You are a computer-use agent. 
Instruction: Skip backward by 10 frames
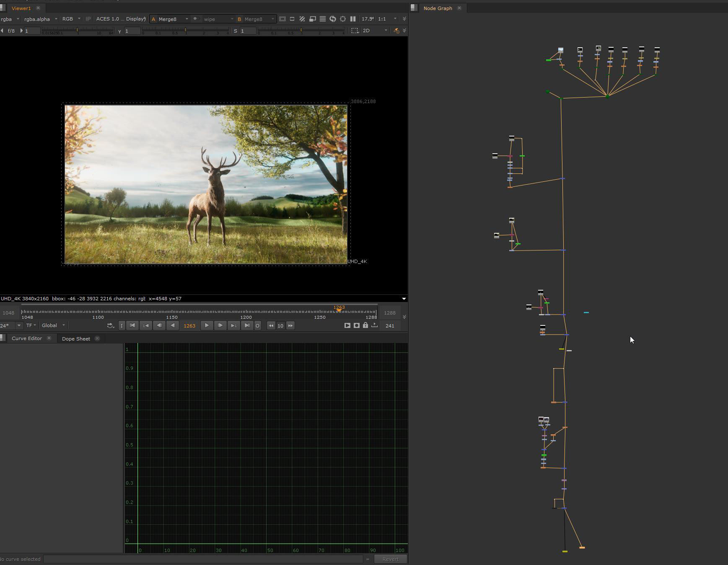click(x=271, y=325)
